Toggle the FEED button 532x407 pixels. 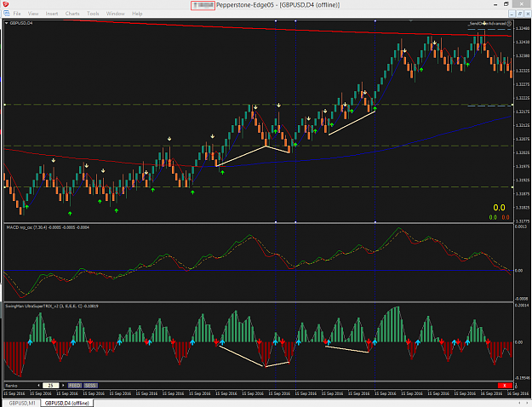coord(74,385)
